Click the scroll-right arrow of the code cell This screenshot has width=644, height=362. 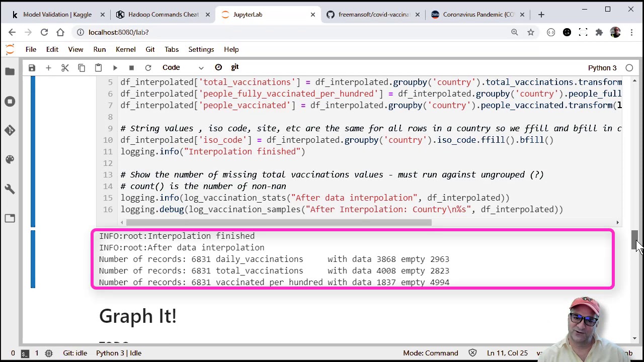617,222
